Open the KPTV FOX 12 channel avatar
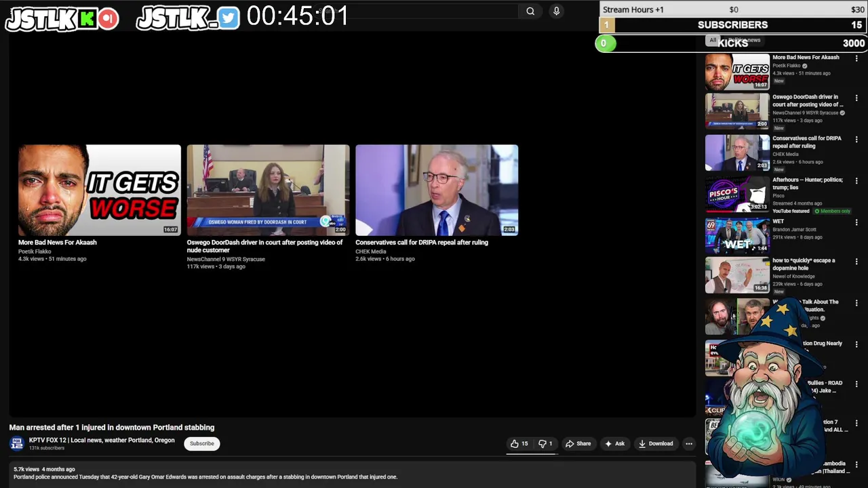The image size is (868, 488). tap(17, 443)
